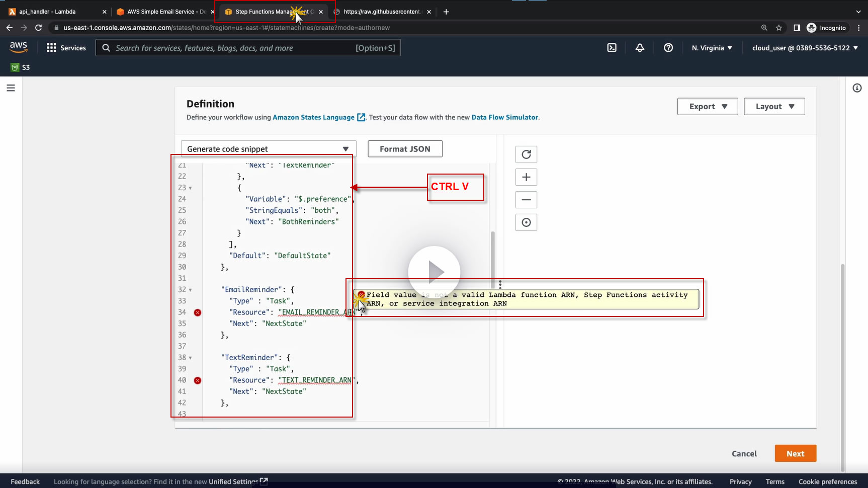Open Cookie preferences
The height and width of the screenshot is (488, 868).
pos(828,481)
